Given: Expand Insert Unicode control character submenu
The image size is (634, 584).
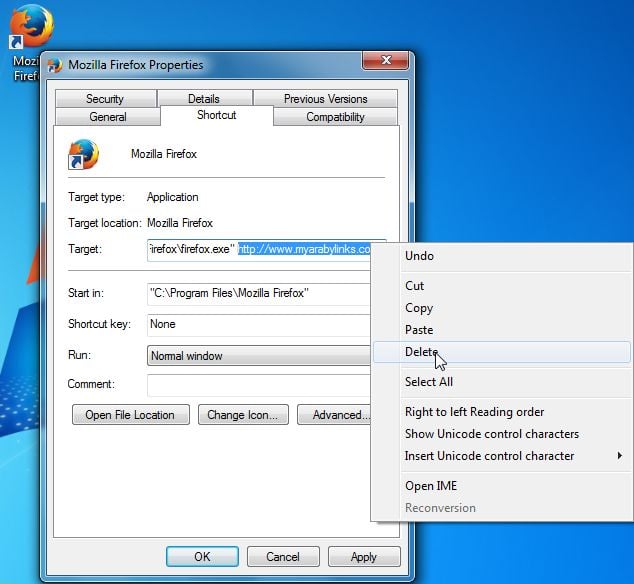Looking at the screenshot, I should (x=502, y=456).
